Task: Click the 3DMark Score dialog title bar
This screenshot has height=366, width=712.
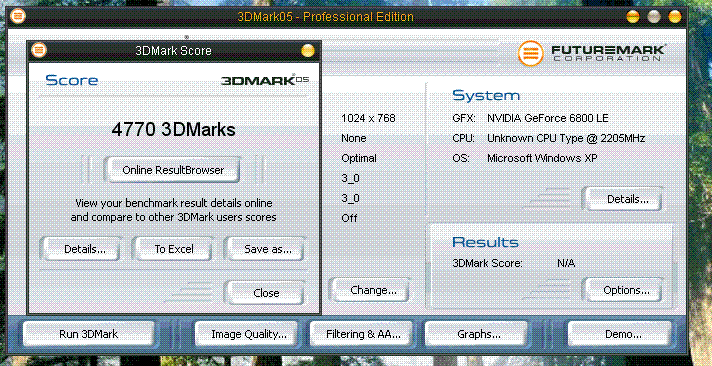Action: 173,50
